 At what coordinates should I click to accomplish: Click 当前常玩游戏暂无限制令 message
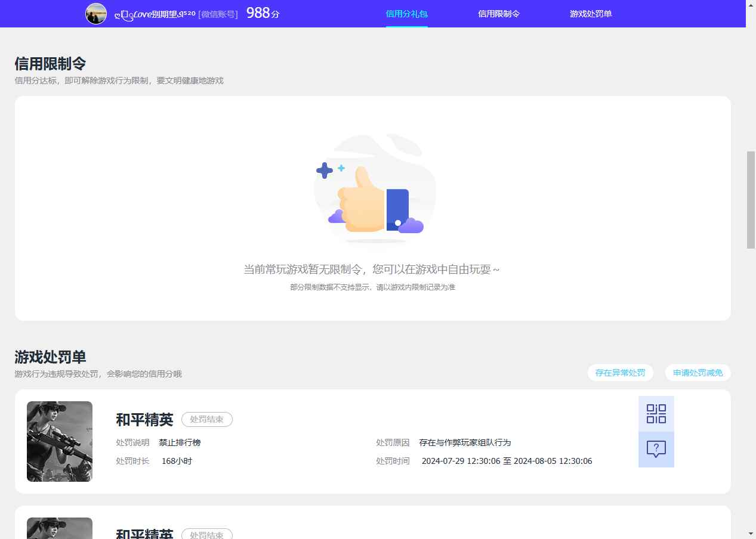pyautogui.click(x=372, y=269)
